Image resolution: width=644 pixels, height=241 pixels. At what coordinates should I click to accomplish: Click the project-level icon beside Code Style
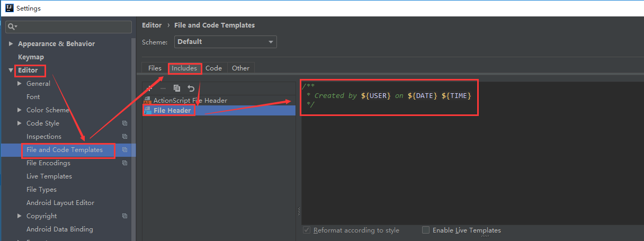tap(124, 123)
